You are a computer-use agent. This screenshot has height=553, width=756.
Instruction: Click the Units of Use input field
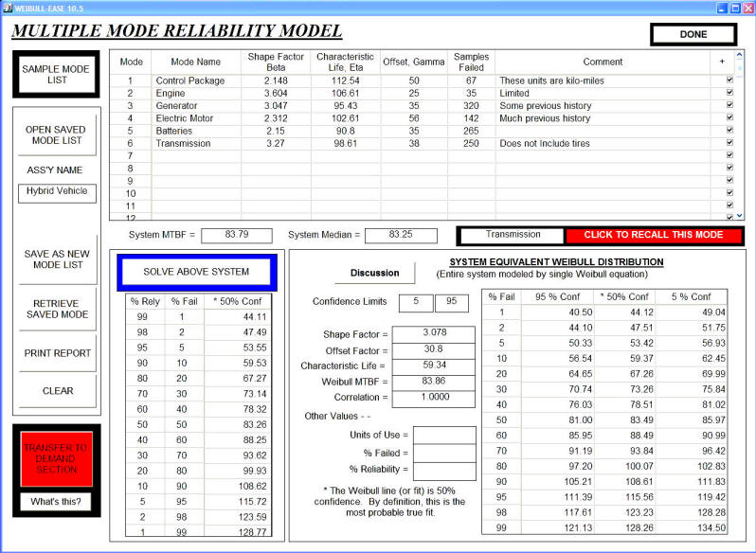click(x=444, y=435)
